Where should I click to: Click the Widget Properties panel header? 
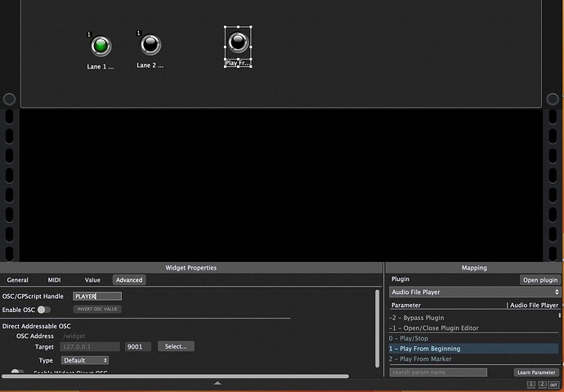point(191,268)
